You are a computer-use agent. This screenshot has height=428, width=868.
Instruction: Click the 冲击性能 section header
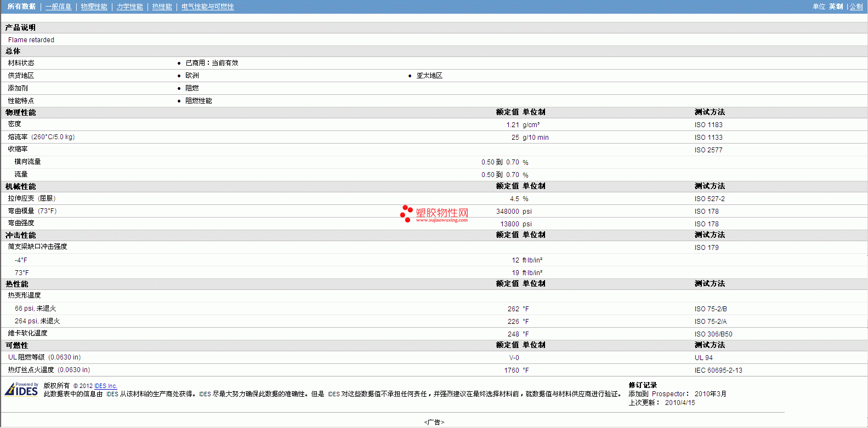pos(20,235)
